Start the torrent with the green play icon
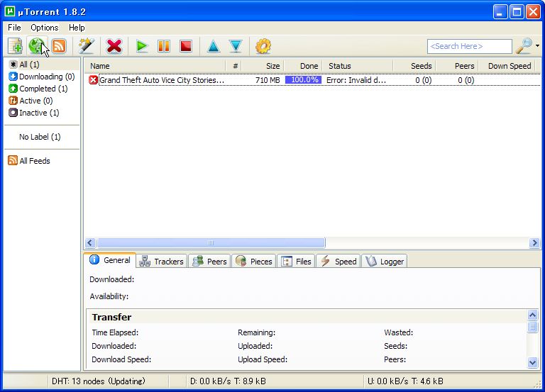Viewport: 545px width, 392px height. click(142, 46)
